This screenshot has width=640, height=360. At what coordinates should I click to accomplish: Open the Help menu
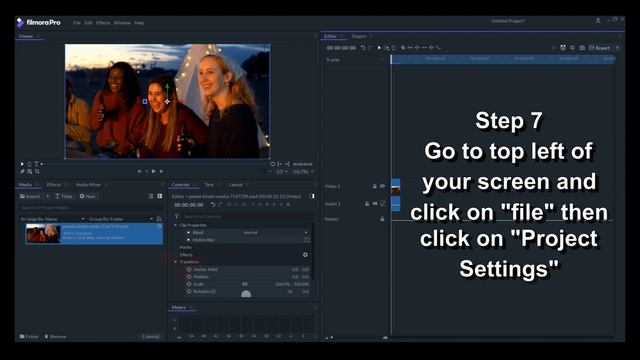[139, 23]
